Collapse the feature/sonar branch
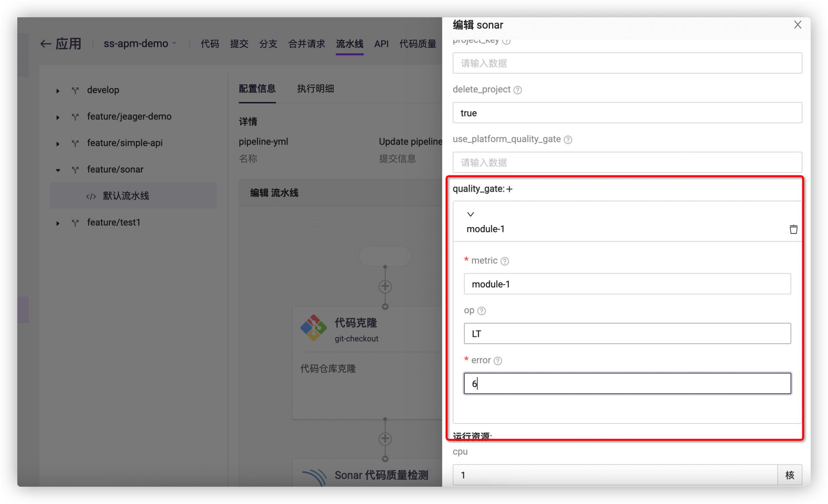The height and width of the screenshot is (504, 828). (x=58, y=170)
